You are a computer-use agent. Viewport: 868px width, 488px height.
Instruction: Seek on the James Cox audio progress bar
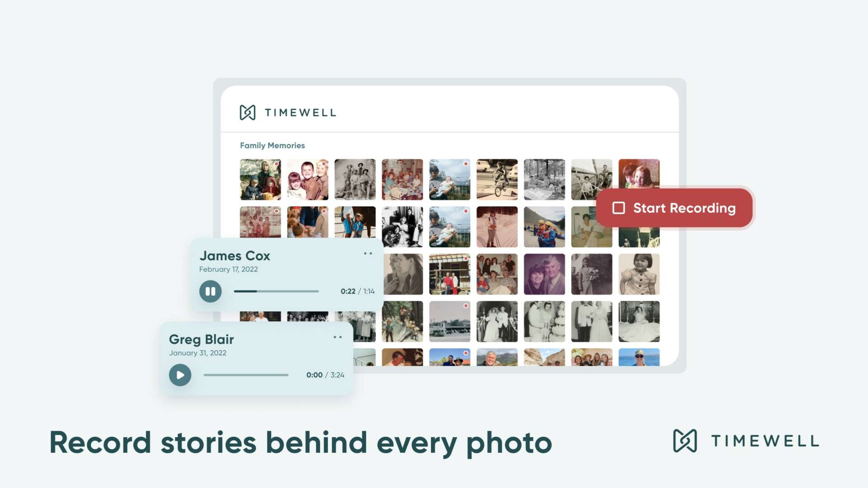(x=276, y=291)
